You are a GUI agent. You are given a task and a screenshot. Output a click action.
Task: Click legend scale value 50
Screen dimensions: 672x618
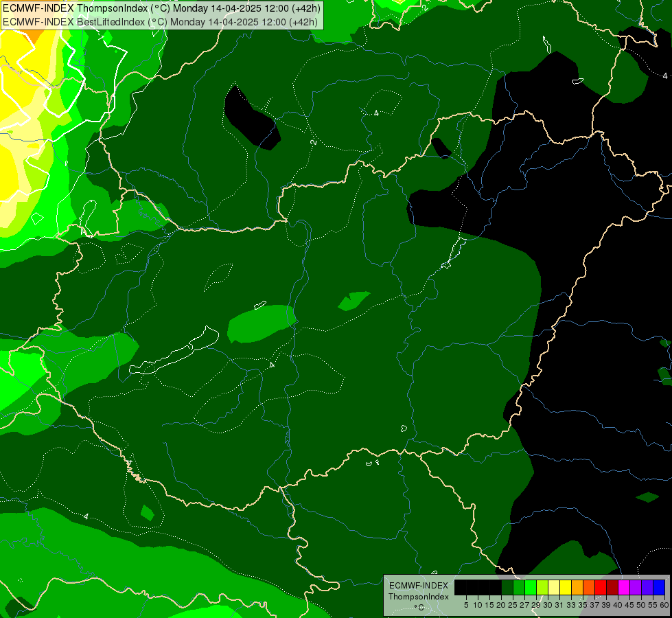pos(642,605)
